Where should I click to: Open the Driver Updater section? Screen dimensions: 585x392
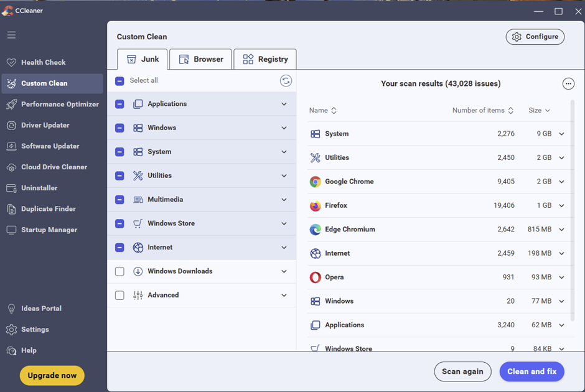tap(45, 125)
